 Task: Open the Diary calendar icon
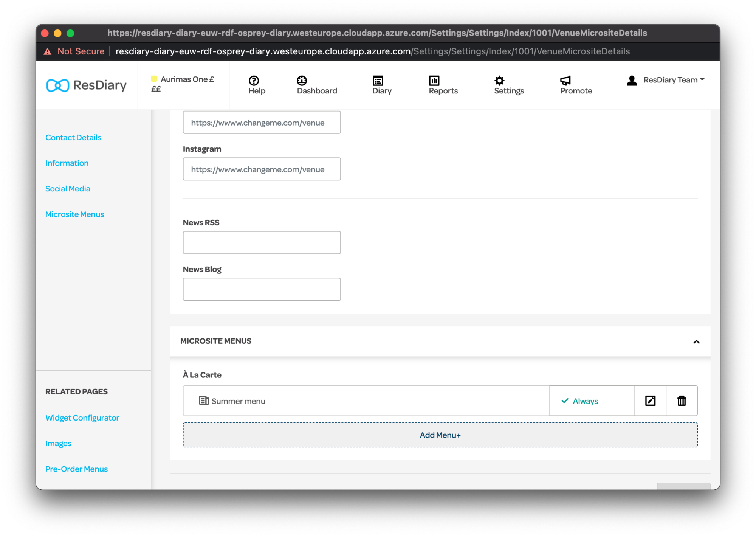[x=378, y=80]
